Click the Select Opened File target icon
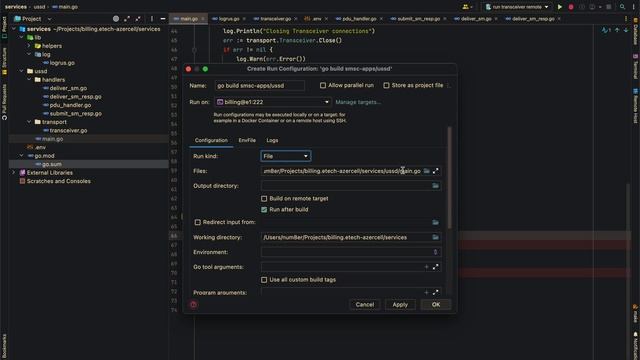640x360 pixels. (116, 19)
